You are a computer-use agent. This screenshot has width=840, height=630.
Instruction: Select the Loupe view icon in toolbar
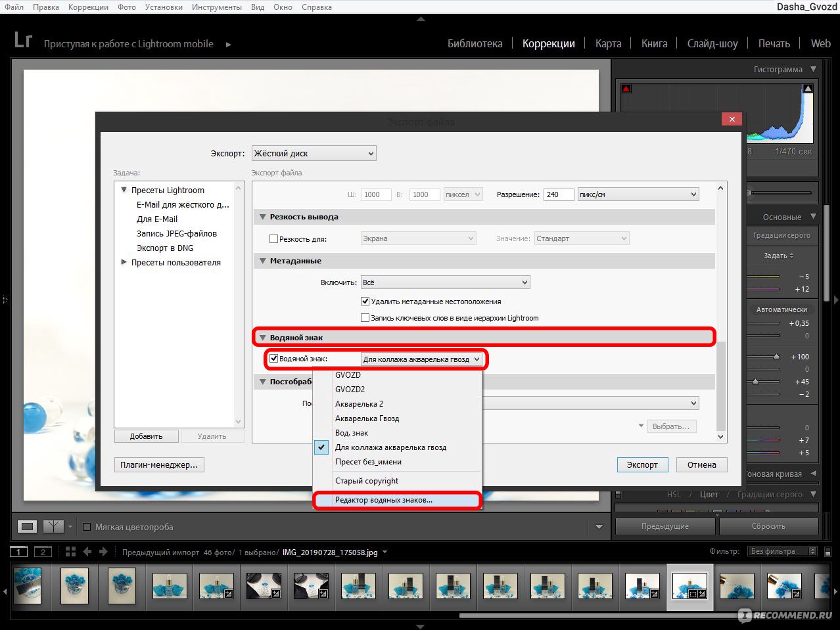pos(27,526)
